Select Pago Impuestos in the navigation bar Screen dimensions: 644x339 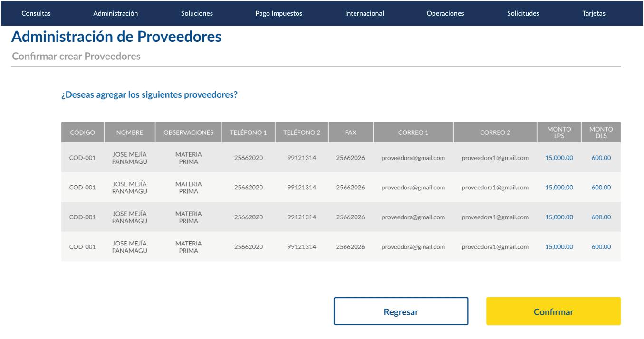pyautogui.click(x=279, y=14)
